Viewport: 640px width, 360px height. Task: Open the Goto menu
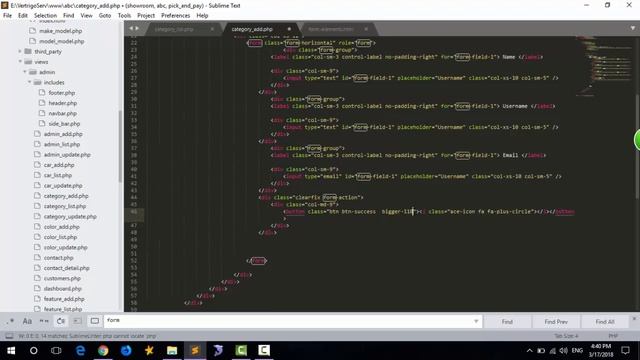[105, 16]
